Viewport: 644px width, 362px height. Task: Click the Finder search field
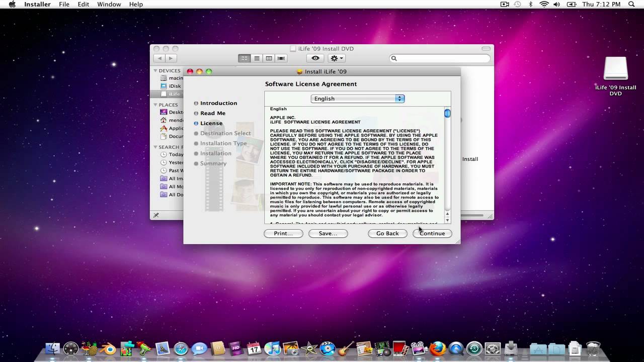pyautogui.click(x=440, y=58)
